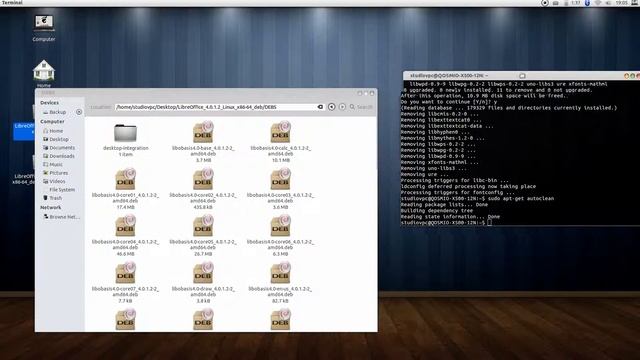Click the circular indicator in top panel

[x=544, y=3]
